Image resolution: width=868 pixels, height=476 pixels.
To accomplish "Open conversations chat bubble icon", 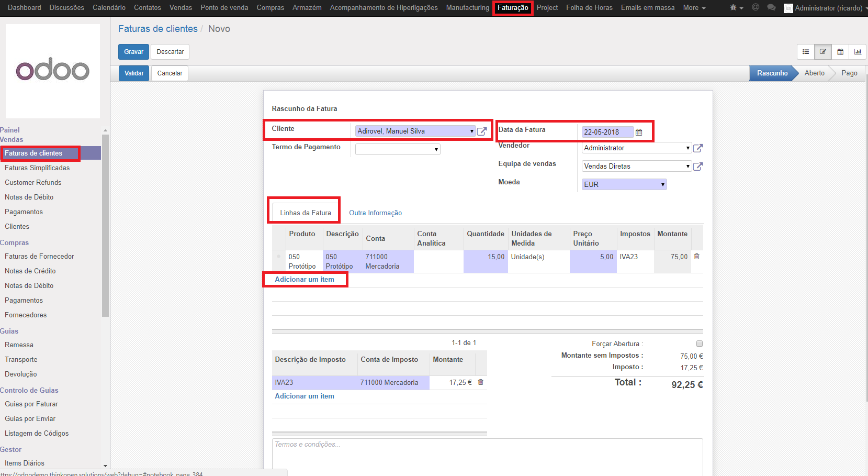I will [x=771, y=8].
